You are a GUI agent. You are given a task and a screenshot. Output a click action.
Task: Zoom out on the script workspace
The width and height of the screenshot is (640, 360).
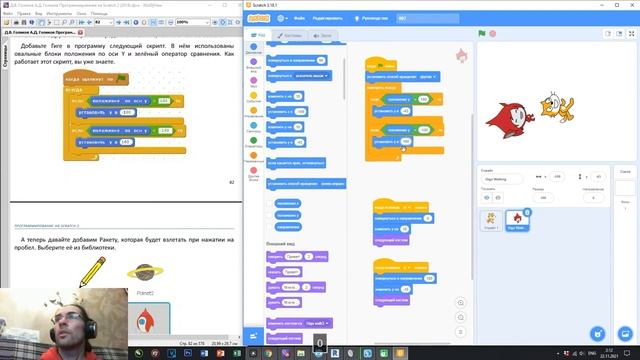click(x=460, y=318)
